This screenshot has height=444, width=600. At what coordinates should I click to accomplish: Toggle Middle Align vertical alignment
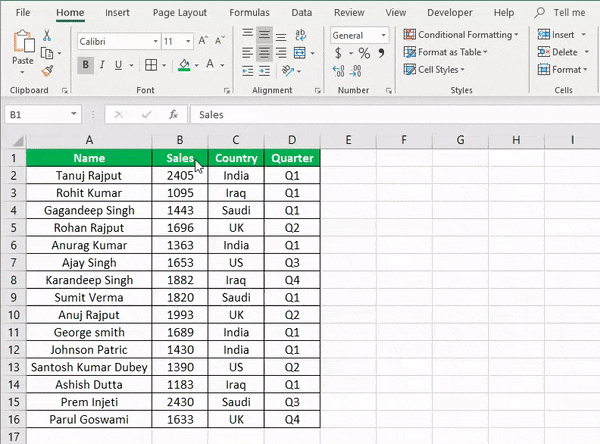(x=264, y=35)
